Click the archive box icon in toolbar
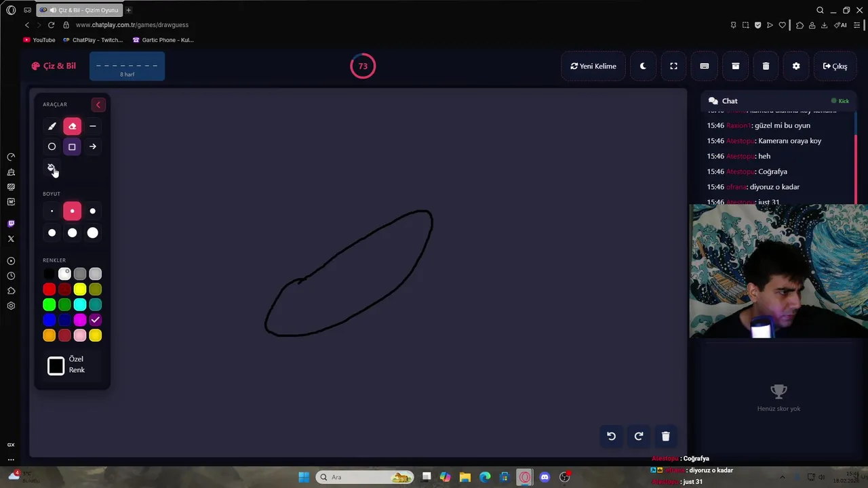 [735, 66]
